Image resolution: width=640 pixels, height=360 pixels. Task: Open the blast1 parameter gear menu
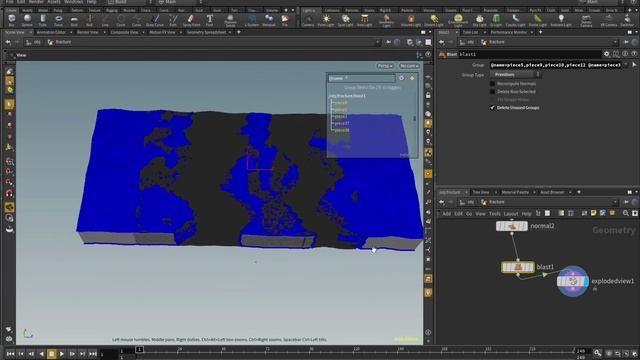(x=607, y=54)
